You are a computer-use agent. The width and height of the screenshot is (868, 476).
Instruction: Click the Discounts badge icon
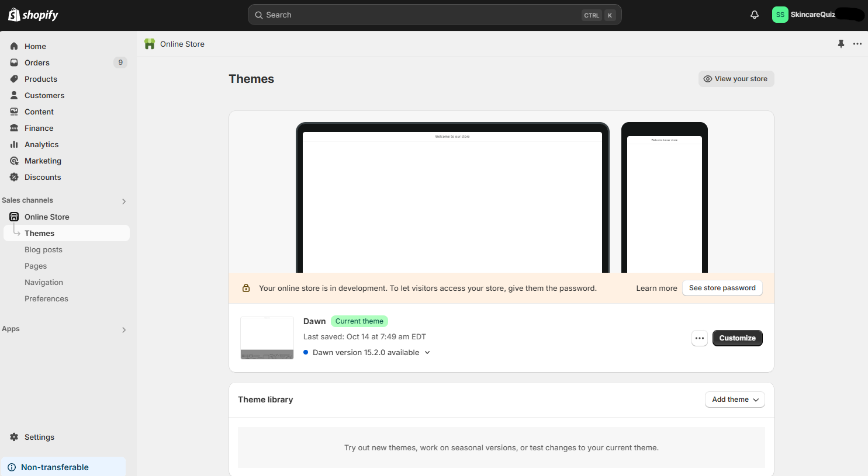tap(14, 177)
